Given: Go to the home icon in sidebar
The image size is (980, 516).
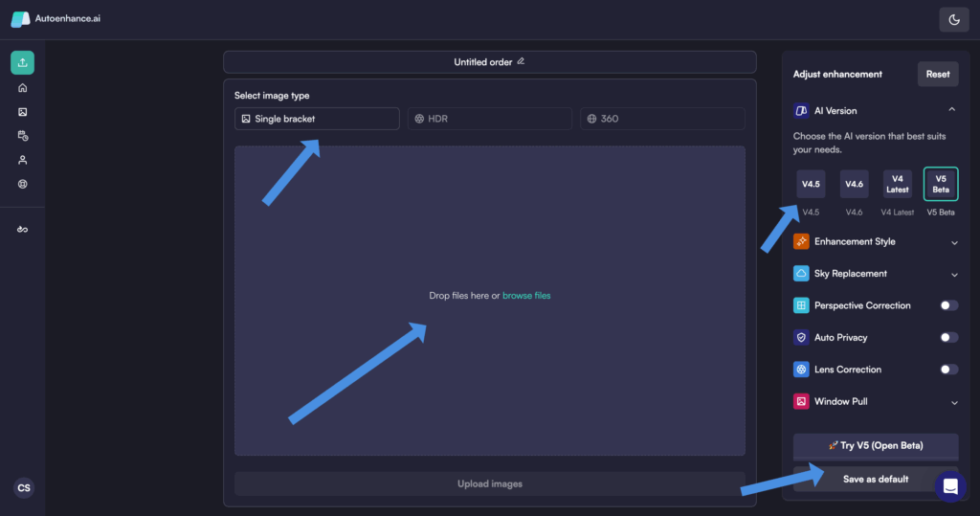Looking at the screenshot, I should (x=22, y=87).
